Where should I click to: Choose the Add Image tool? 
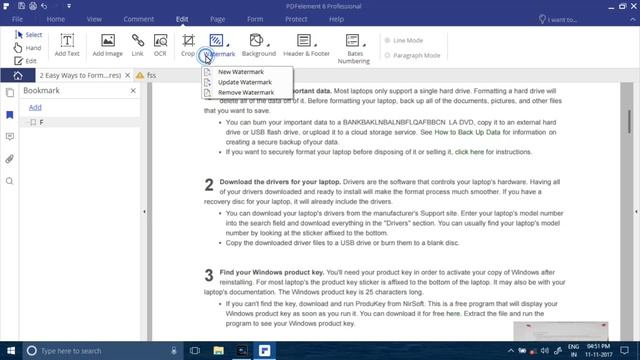107,45
